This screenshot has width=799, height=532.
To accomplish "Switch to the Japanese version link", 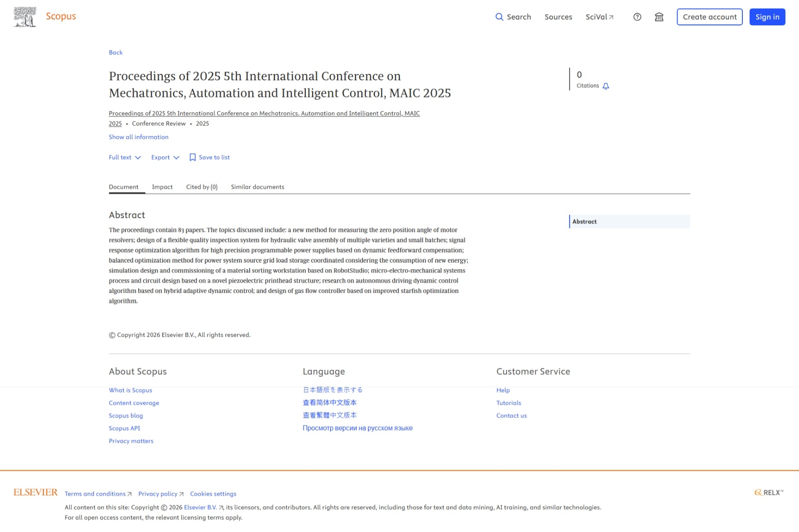I will pos(333,390).
